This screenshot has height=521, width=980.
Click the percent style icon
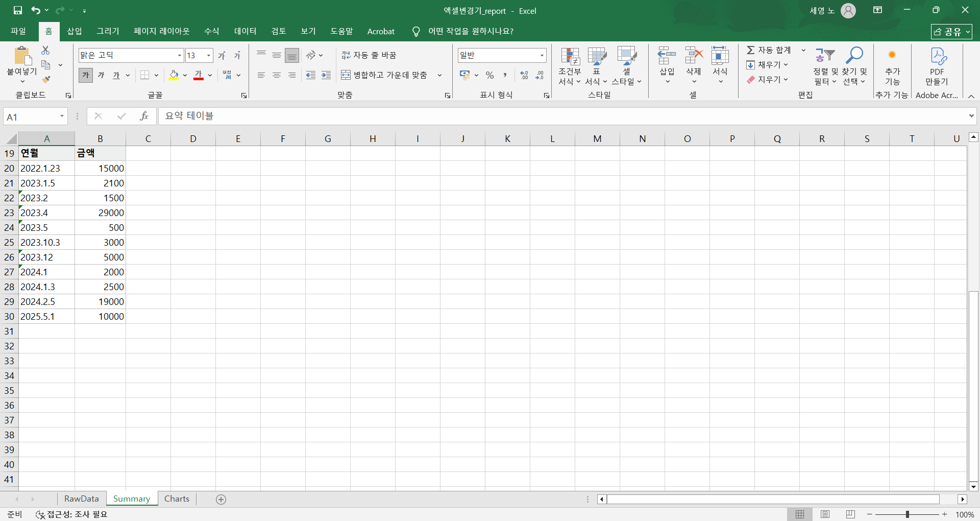tap(489, 76)
